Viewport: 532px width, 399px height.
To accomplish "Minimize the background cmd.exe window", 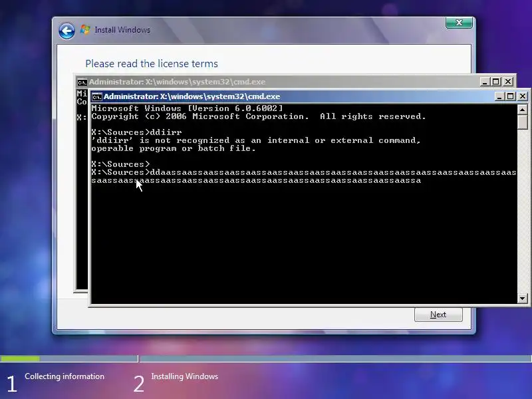I will (485, 82).
